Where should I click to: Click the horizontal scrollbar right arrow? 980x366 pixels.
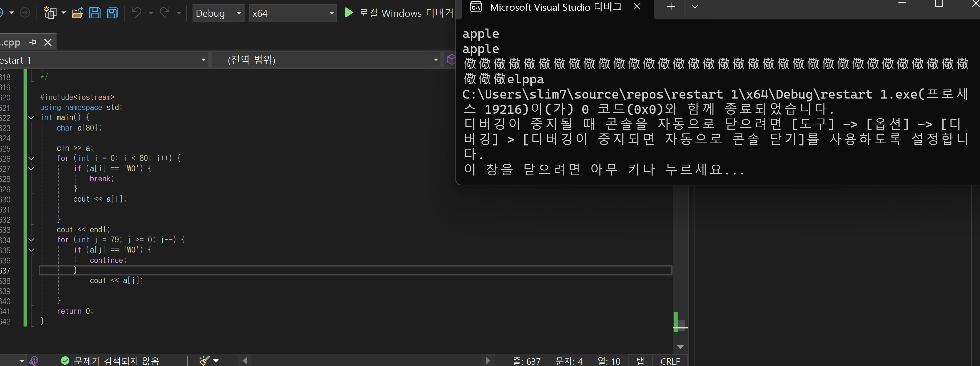488,361
